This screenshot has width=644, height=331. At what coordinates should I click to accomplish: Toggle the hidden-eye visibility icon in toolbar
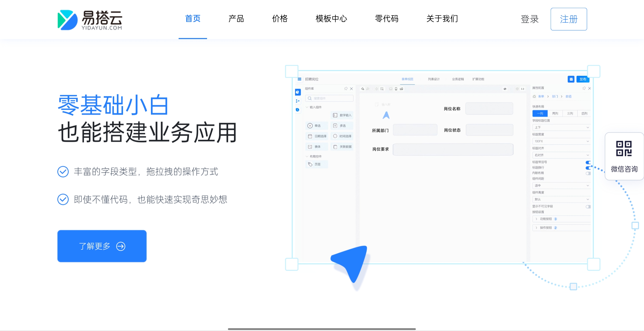pyautogui.click(x=505, y=89)
